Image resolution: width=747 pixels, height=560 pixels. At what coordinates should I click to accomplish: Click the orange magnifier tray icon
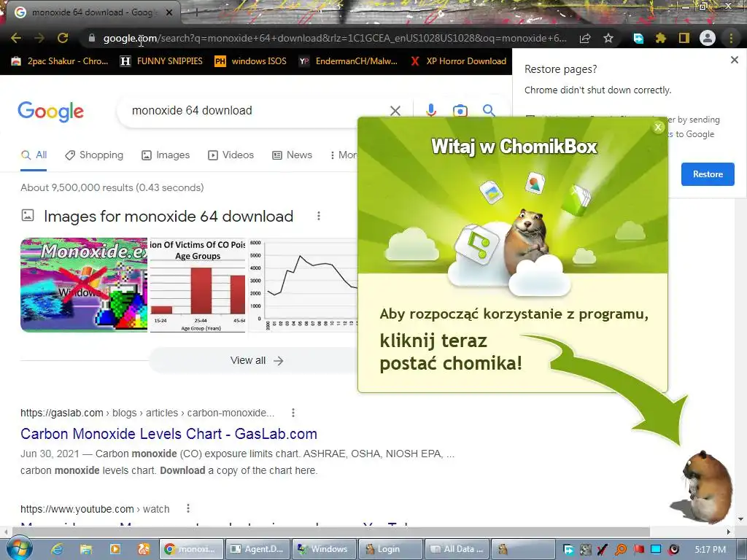pos(621,550)
